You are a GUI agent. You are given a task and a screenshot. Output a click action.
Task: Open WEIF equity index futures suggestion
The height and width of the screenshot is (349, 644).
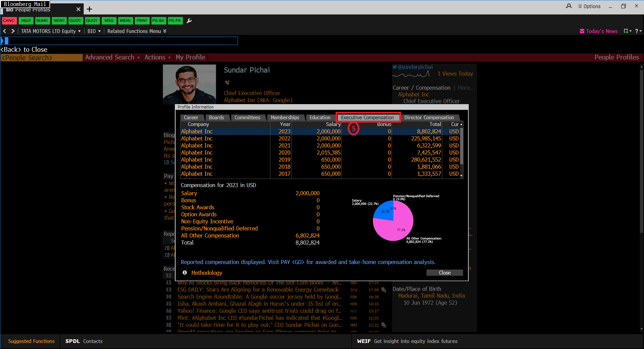[407, 341]
